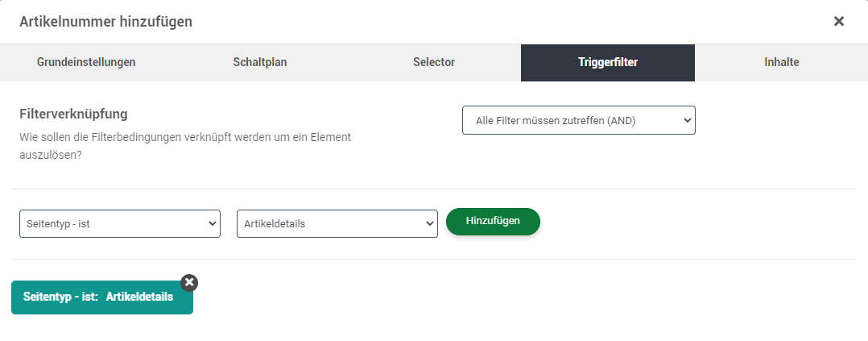Close the Artikelnummer hinzufügen dialog
This screenshot has height=341, width=868.
[839, 21]
